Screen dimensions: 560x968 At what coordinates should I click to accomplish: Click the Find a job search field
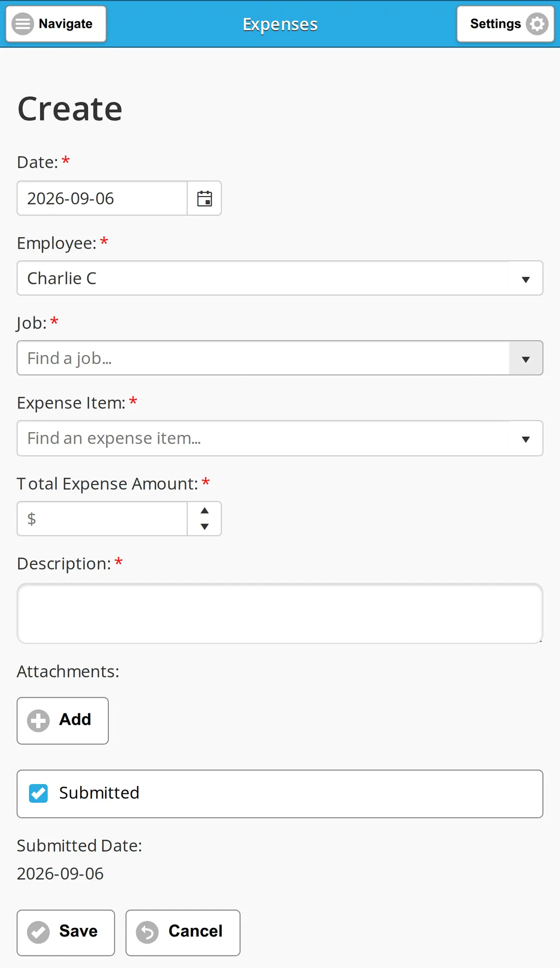[x=263, y=358]
